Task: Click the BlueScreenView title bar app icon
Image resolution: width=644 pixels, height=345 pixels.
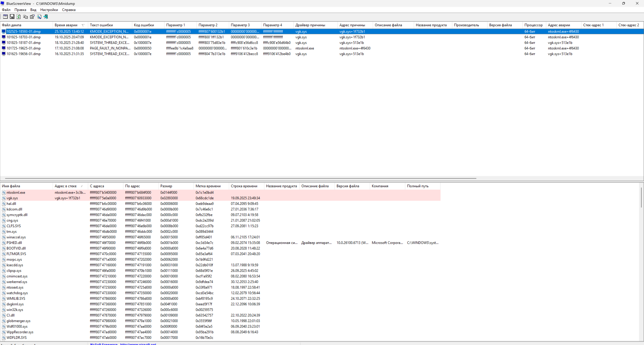Action: click(3, 4)
